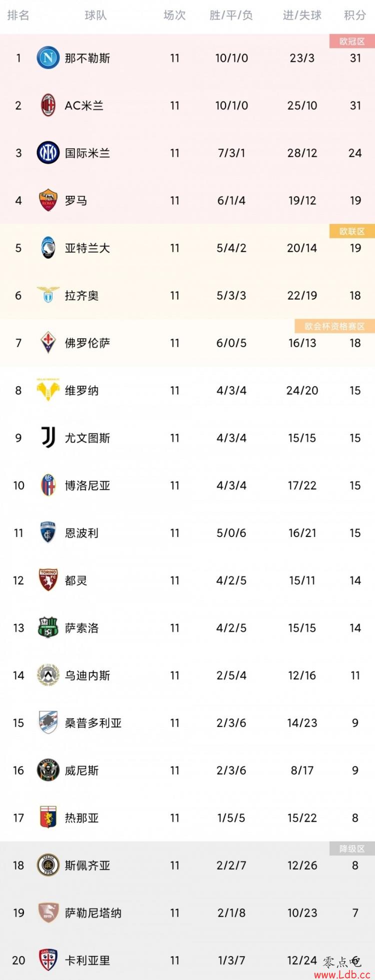Screen dimensions: 375x980
Task: Select the Torino bull crest
Action: point(48,580)
